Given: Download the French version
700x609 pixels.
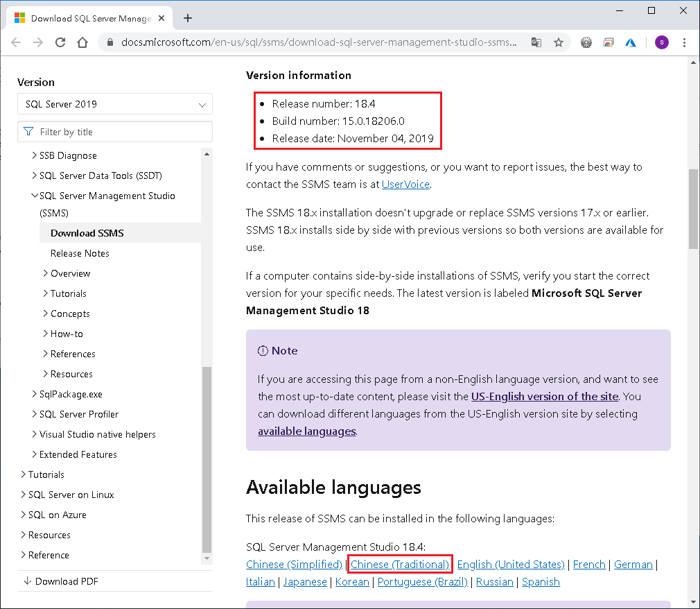Looking at the screenshot, I should coord(589,565).
